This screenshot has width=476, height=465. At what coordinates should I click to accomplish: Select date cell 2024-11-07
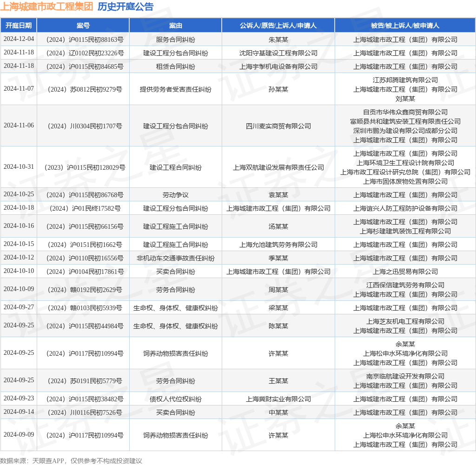pyautogui.click(x=19, y=89)
